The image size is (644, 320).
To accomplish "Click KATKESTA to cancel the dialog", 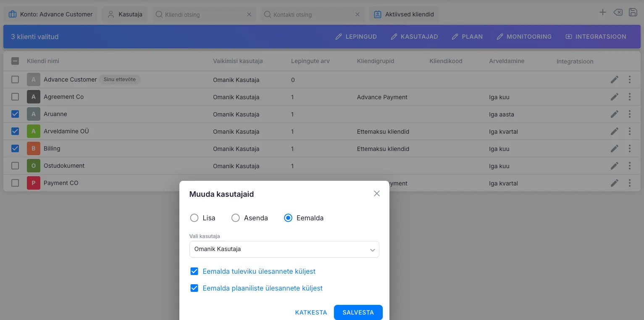I will (x=311, y=312).
